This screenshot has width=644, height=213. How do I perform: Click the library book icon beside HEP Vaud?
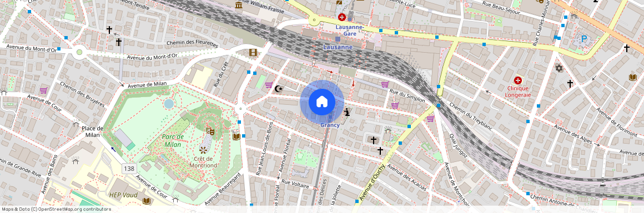(146, 201)
